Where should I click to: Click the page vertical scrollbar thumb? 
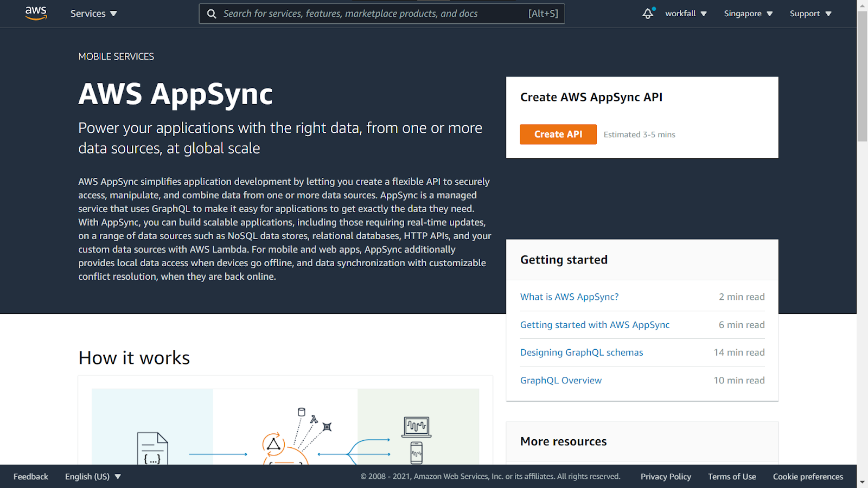(863, 76)
